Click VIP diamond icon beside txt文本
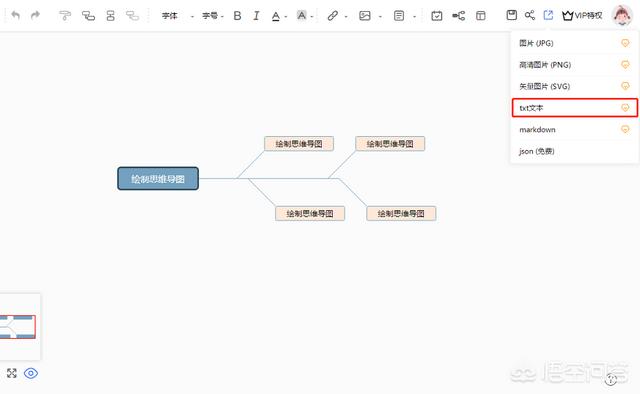Screen dimensions: 640x394 click(625, 107)
